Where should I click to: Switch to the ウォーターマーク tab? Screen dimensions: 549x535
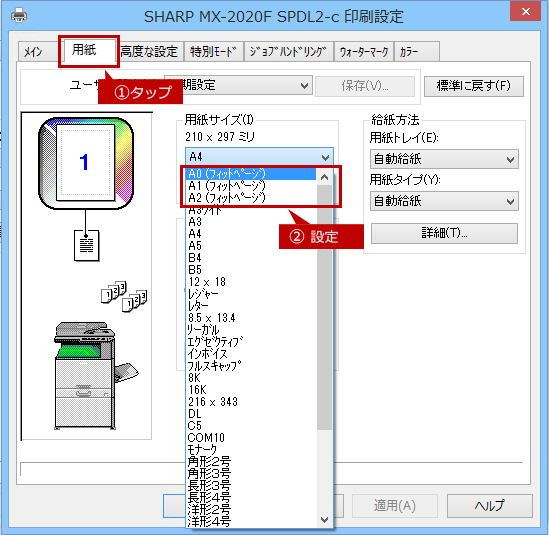click(364, 52)
